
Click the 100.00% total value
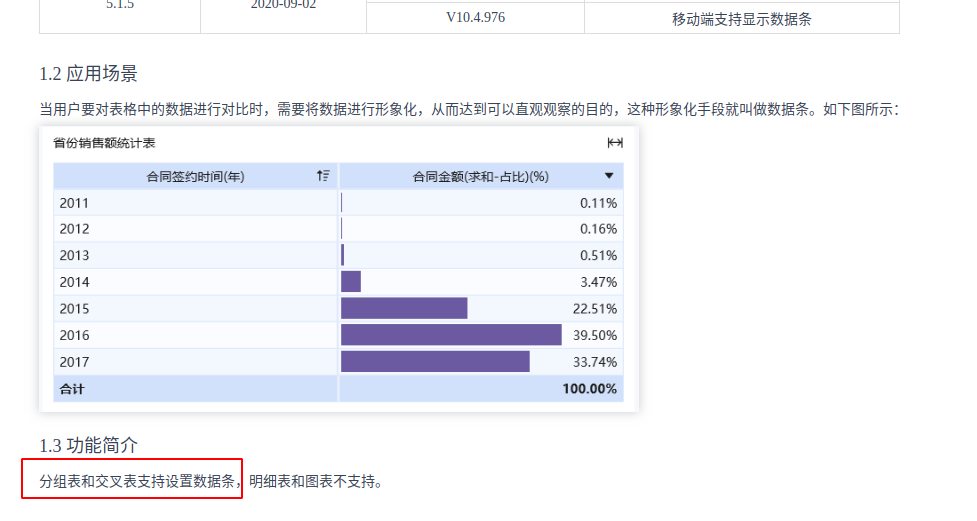(x=589, y=389)
